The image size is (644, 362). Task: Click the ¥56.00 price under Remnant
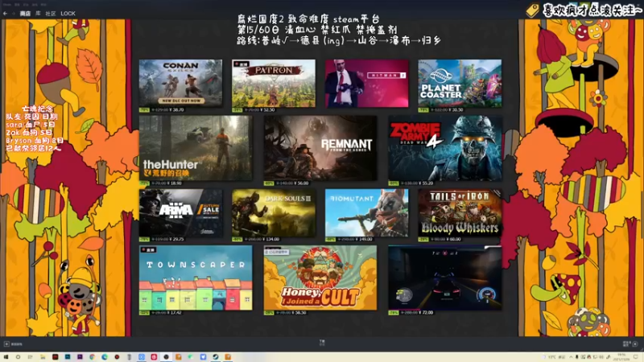tap(300, 183)
